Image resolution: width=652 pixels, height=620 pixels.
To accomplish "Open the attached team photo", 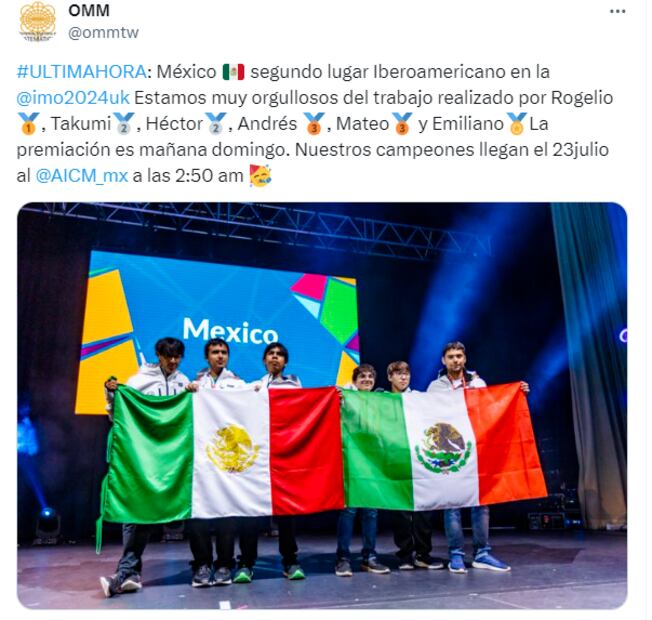I will pyautogui.click(x=322, y=406).
